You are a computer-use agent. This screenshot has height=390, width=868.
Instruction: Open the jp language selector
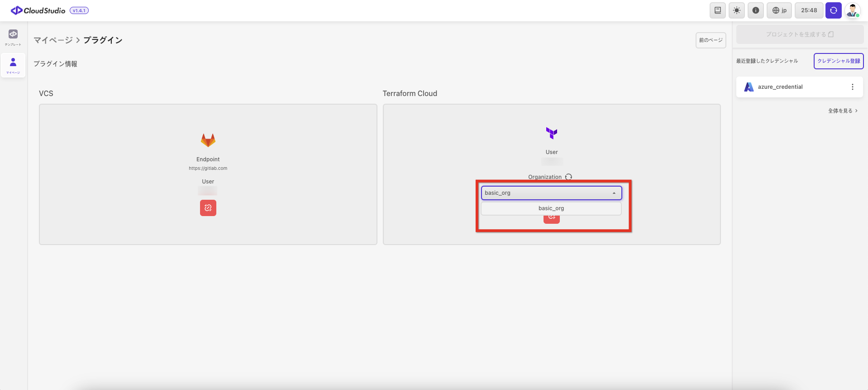coord(779,10)
